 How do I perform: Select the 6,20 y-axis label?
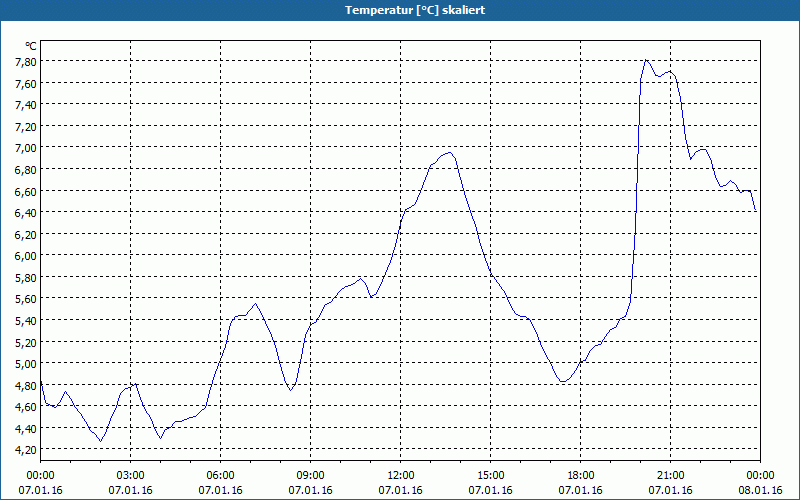26,234
